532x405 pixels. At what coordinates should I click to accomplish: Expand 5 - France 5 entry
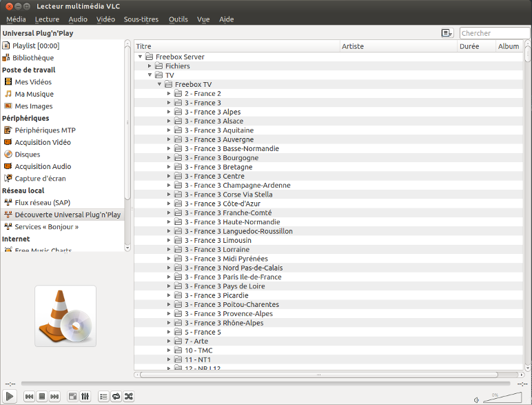click(x=169, y=332)
